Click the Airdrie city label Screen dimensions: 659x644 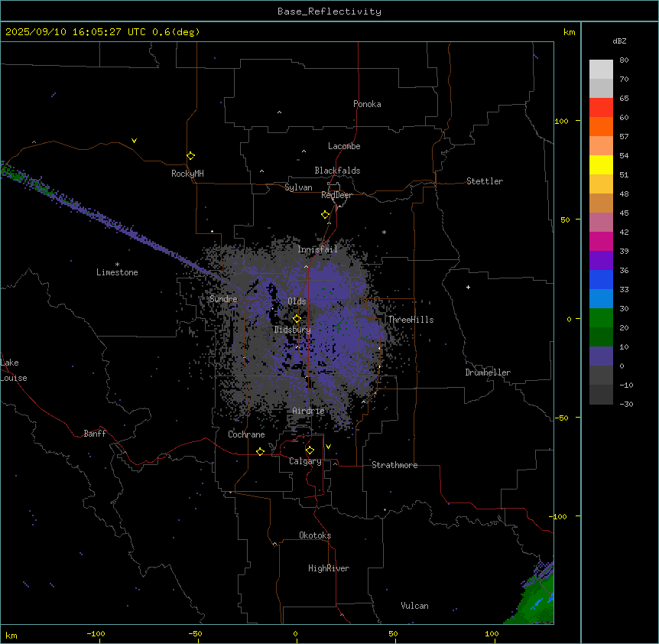[308, 411]
